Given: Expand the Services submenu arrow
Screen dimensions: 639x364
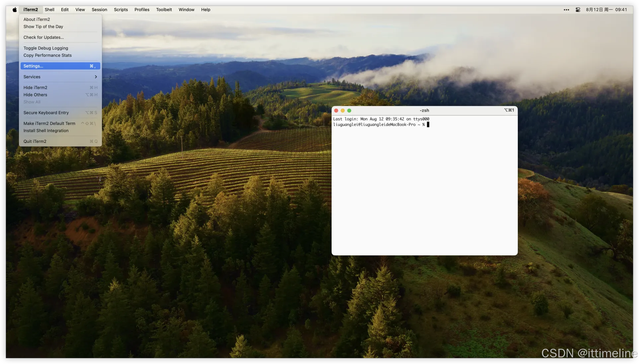Looking at the screenshot, I should pos(96,77).
